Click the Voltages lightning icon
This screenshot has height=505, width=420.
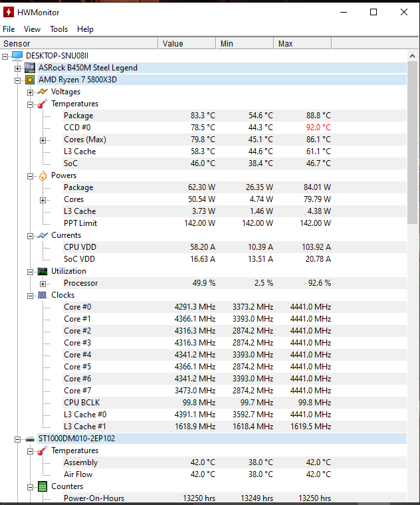point(43,92)
